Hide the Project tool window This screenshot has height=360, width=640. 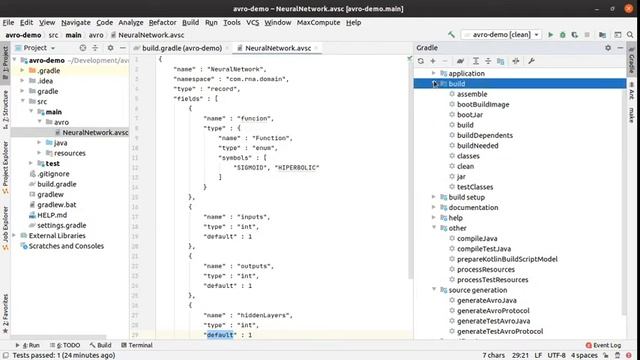tap(122, 48)
